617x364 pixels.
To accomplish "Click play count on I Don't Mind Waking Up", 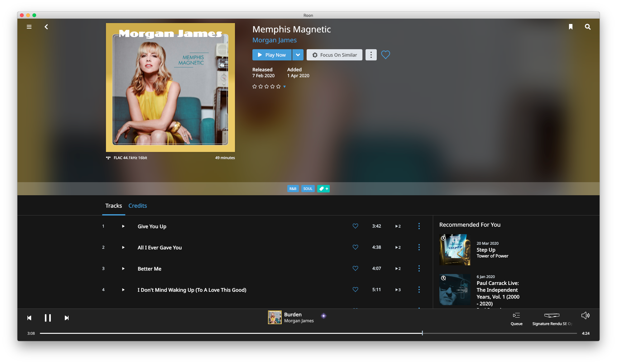I will [x=398, y=290].
